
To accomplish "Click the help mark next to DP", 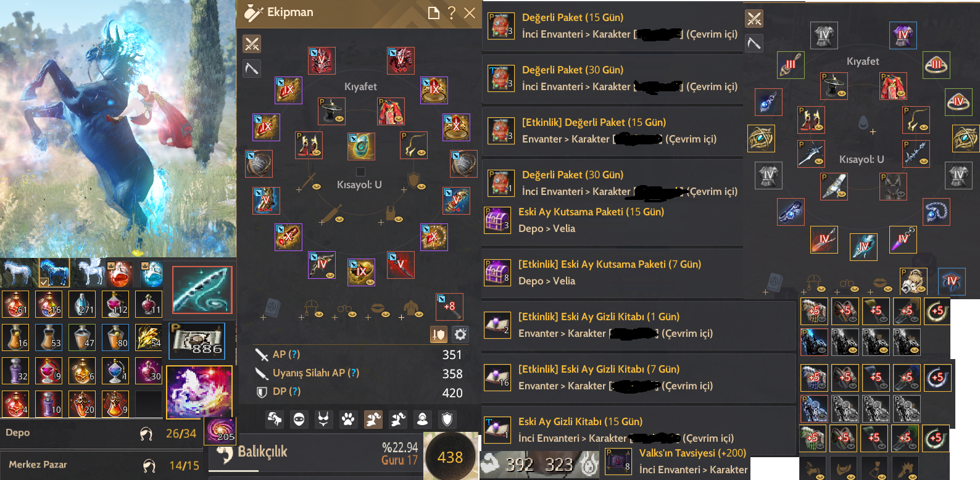I will tap(295, 391).
